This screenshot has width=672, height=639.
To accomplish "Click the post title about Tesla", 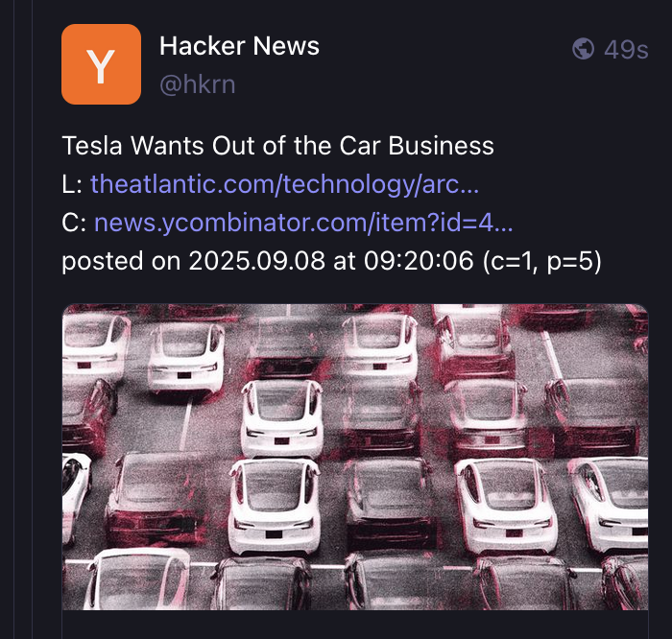I will pos(277,146).
